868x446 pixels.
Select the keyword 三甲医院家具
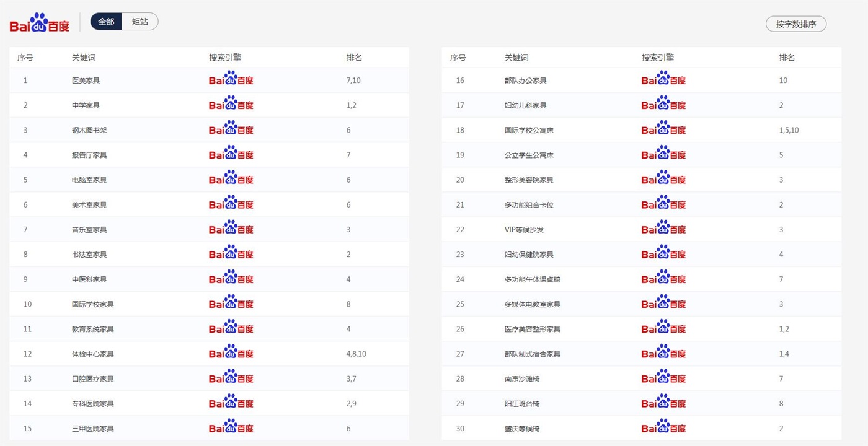tap(92, 429)
